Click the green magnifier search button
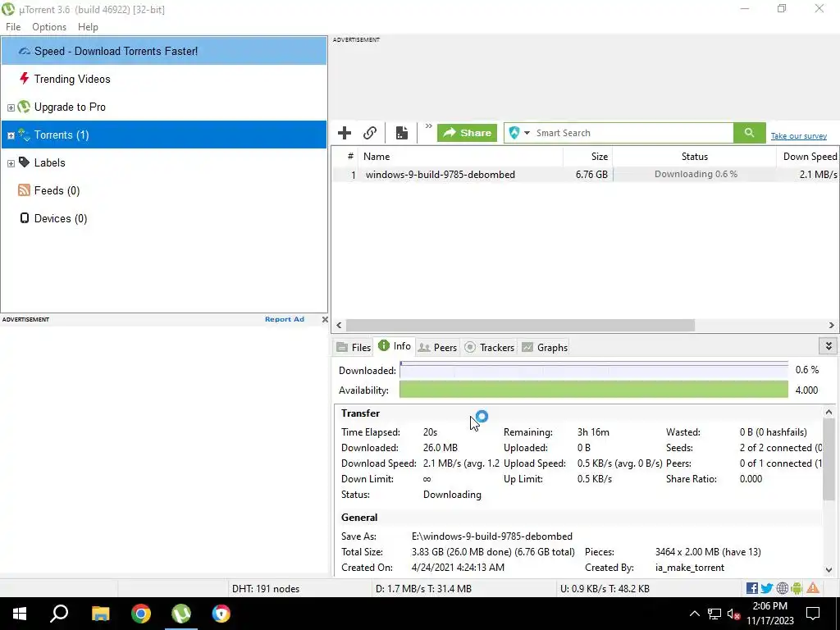 click(x=750, y=133)
